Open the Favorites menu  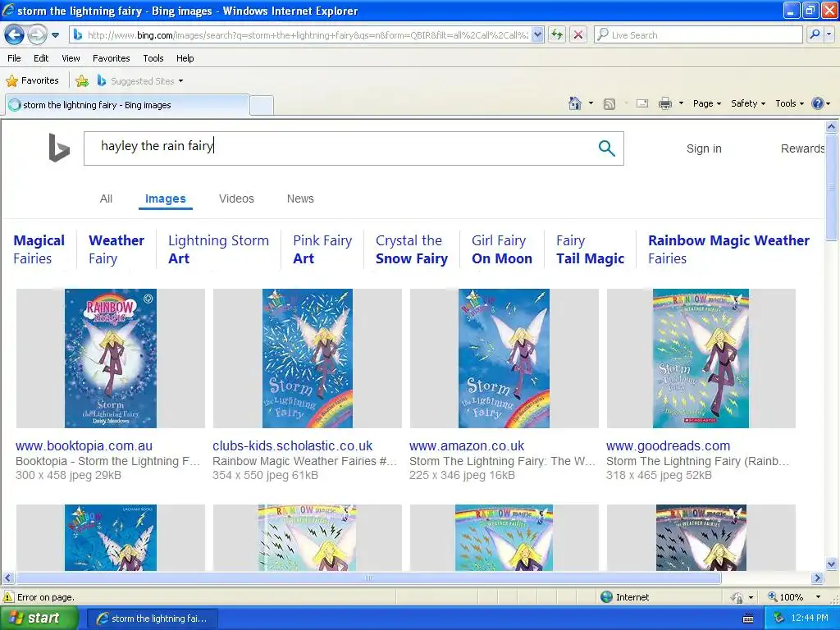pyautogui.click(x=111, y=58)
